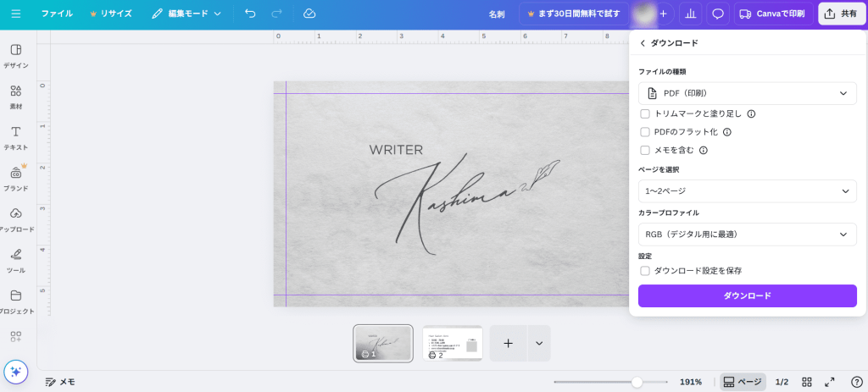Open the apps grid icon in sidebar
Image resolution: width=868 pixels, height=392 pixels.
click(x=16, y=337)
